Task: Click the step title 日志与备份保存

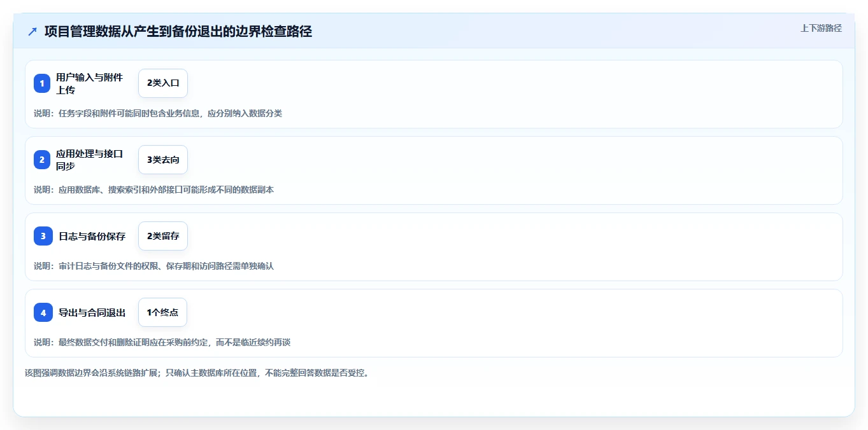Action: [92, 236]
